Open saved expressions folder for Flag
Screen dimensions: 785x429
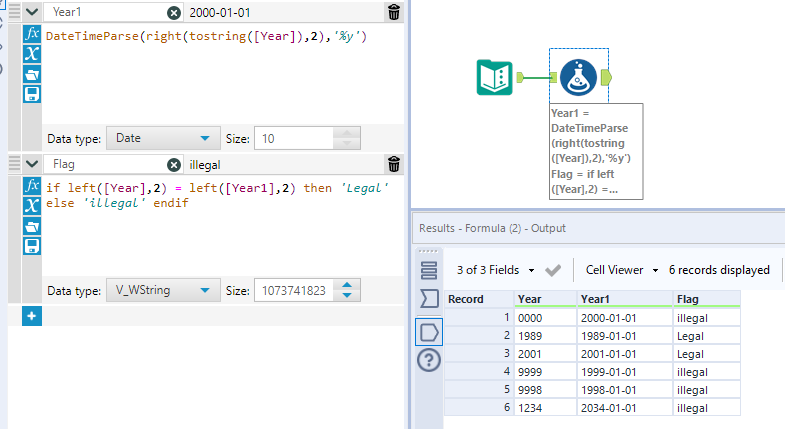32,226
